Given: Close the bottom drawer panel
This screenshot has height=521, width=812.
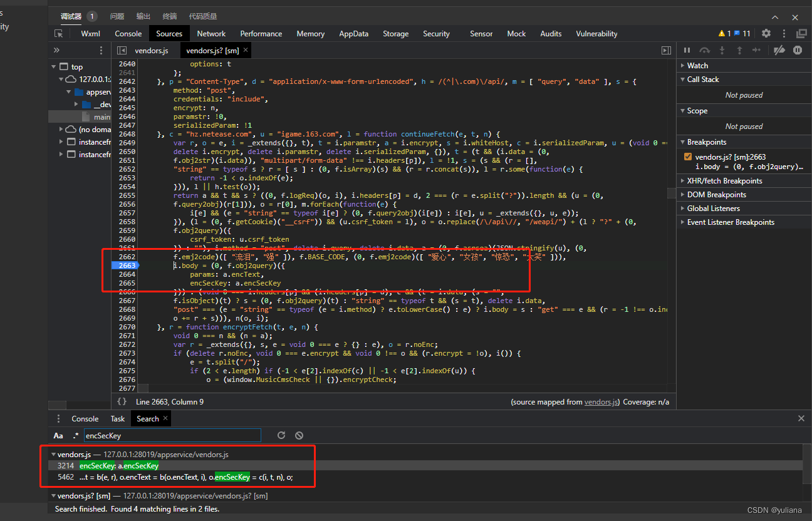Looking at the screenshot, I should click(x=801, y=418).
